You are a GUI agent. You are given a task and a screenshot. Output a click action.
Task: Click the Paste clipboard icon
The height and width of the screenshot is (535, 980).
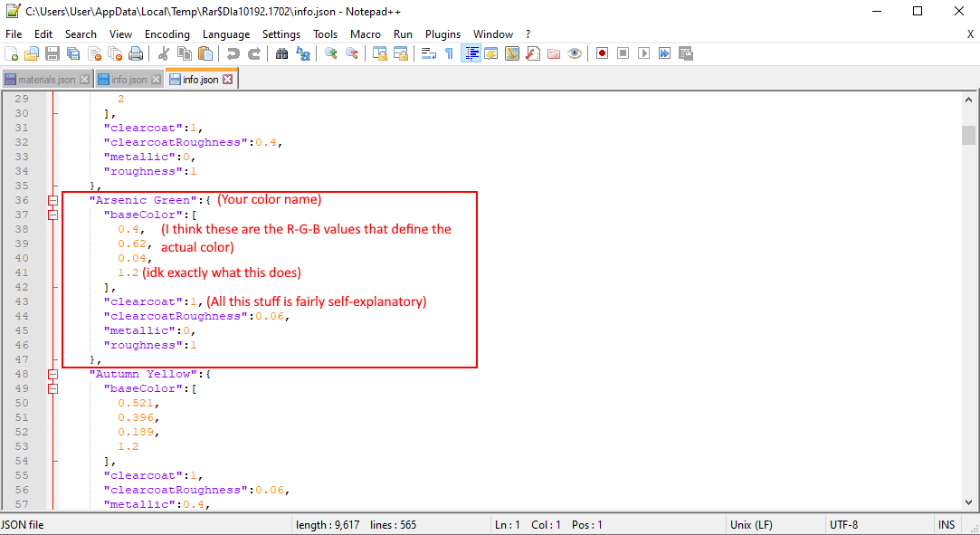[205, 53]
